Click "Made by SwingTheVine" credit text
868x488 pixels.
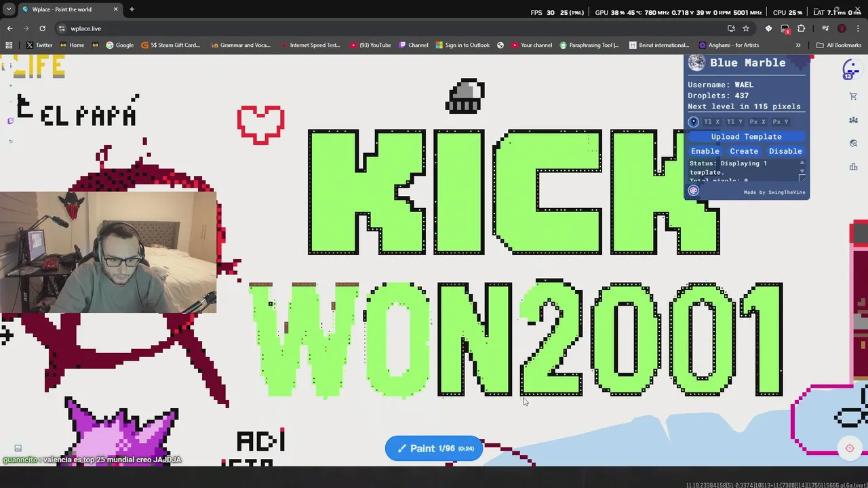[x=774, y=192]
